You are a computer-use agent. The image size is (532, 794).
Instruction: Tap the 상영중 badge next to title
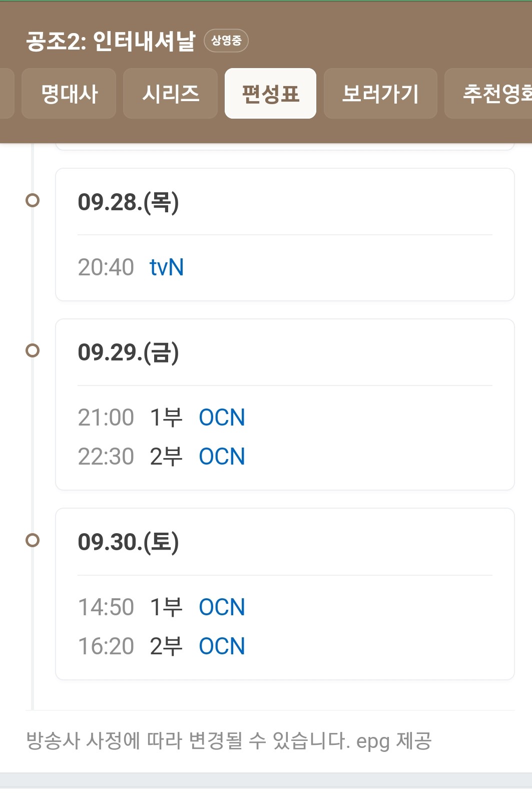[226, 41]
